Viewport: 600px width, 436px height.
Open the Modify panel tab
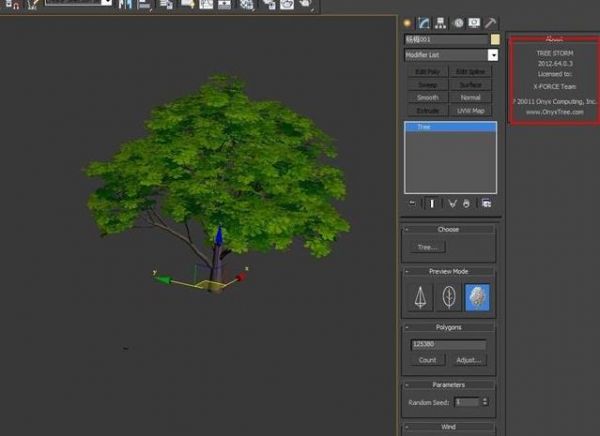(423, 22)
